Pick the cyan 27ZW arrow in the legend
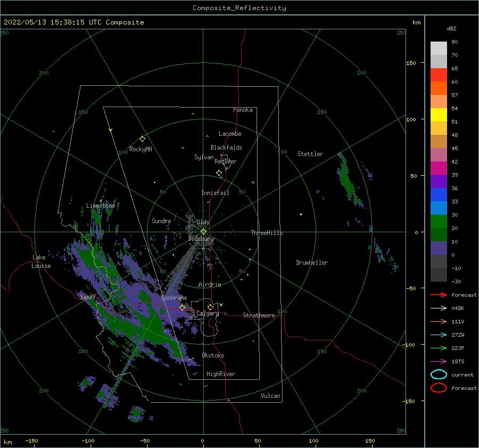 [x=439, y=335]
